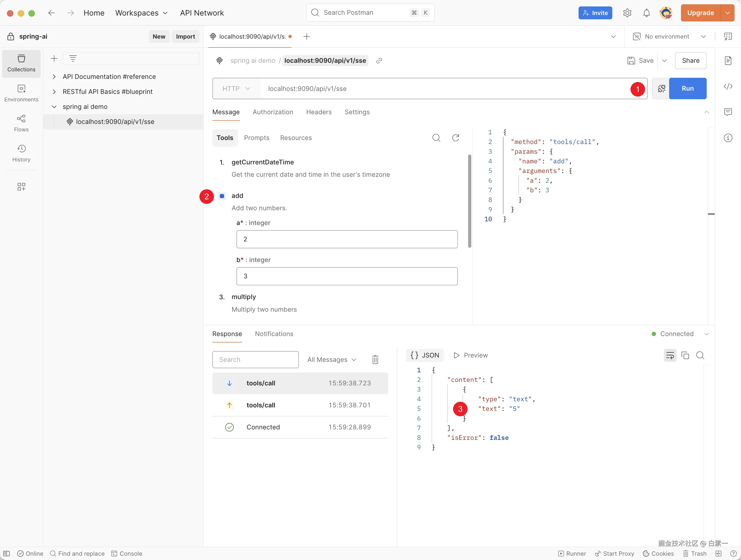Screen dimensions: 741x560
Task: Click the tools list vertical scrollbar
Action: click(x=469, y=201)
